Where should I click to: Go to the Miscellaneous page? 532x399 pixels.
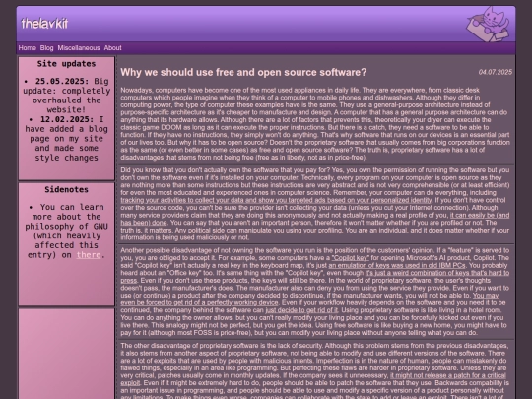79,48
